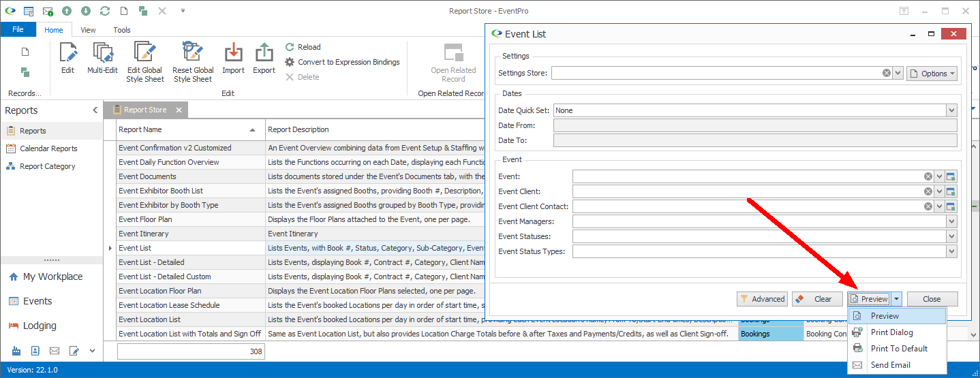Select Event Itinerary report name cell
The image size is (980, 378).
[191, 234]
